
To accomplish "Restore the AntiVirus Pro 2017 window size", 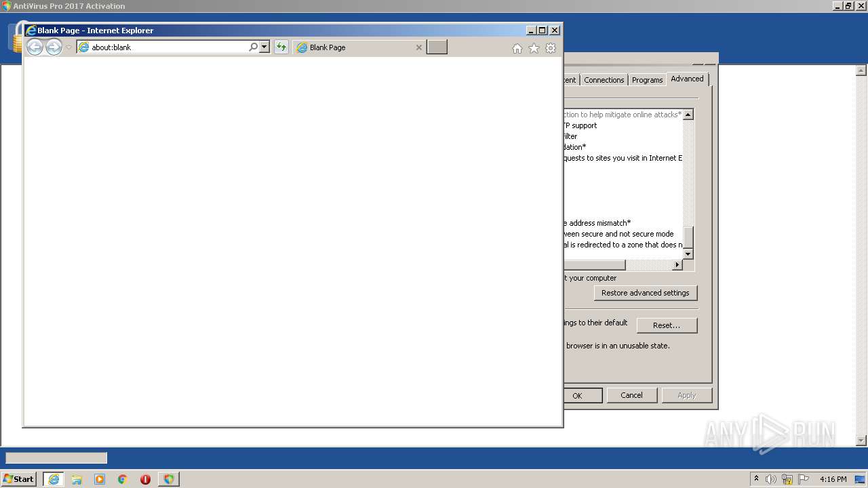I will tap(849, 6).
